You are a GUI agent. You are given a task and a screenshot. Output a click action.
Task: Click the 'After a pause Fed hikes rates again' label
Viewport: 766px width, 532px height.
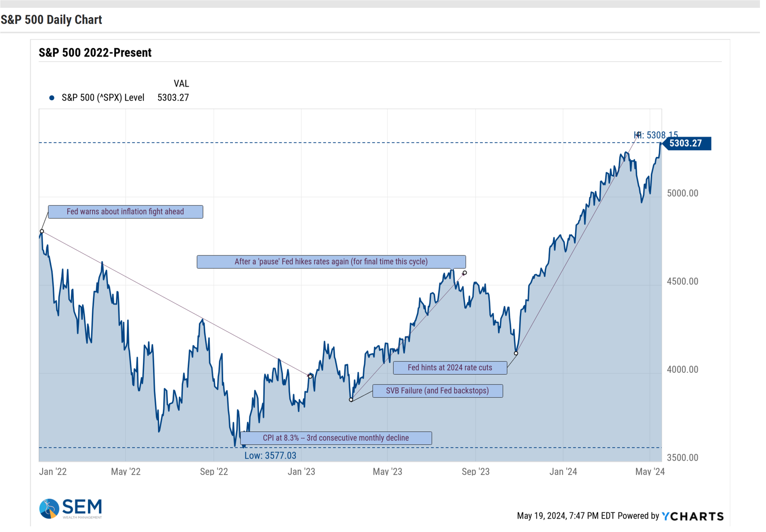(331, 262)
